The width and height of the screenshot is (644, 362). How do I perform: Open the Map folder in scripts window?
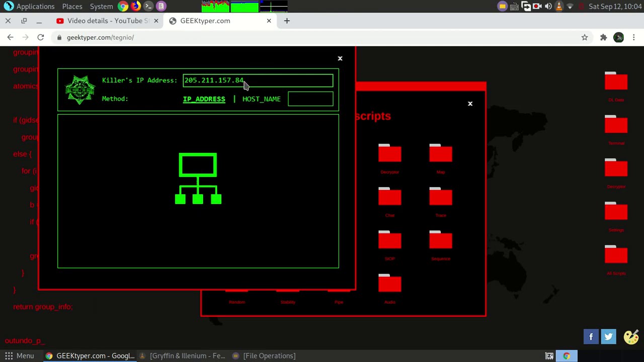coord(441,154)
